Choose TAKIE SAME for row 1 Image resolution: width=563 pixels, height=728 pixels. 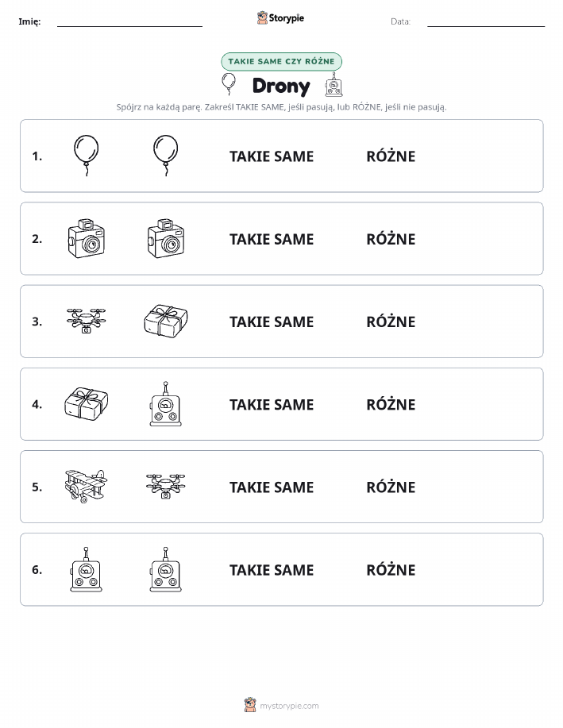pos(272,156)
